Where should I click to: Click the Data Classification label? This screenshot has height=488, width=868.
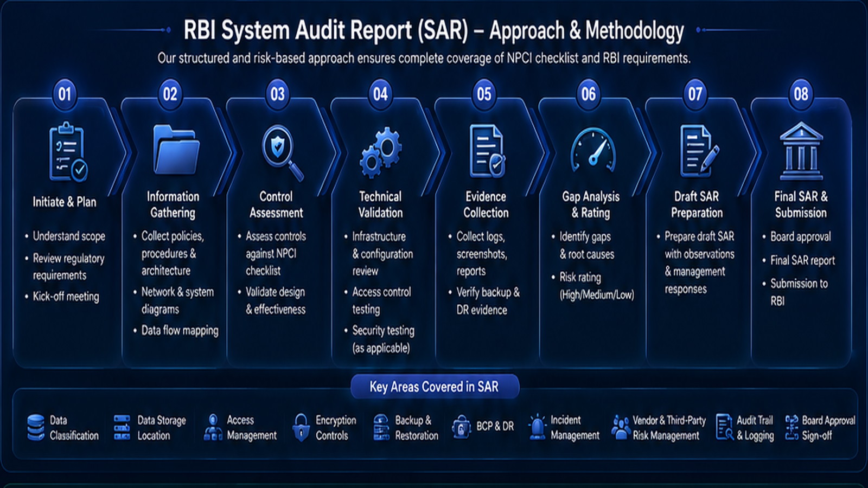[x=74, y=428]
